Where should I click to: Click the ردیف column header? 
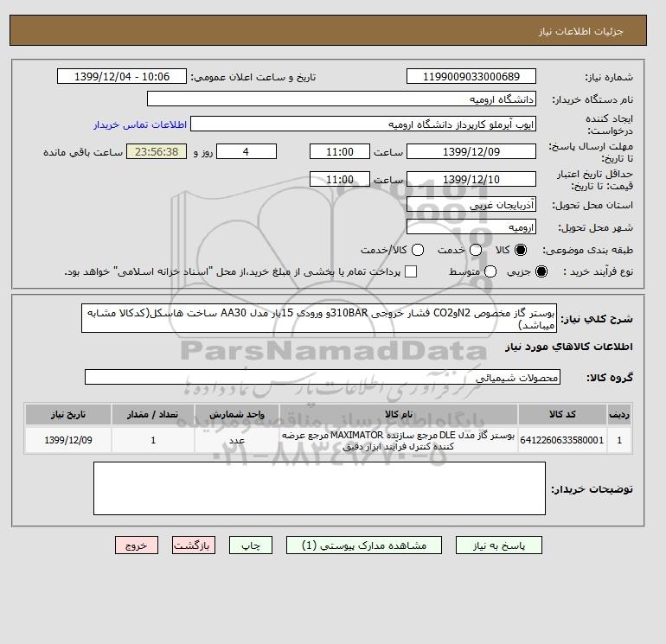click(x=619, y=414)
